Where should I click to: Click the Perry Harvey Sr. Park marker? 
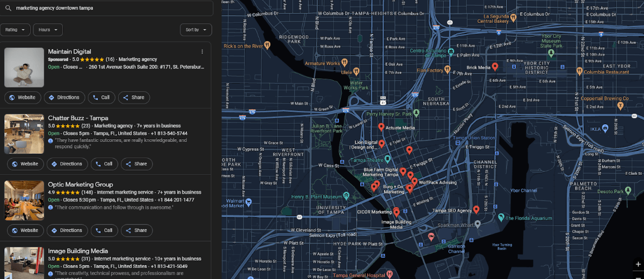pos(416,112)
